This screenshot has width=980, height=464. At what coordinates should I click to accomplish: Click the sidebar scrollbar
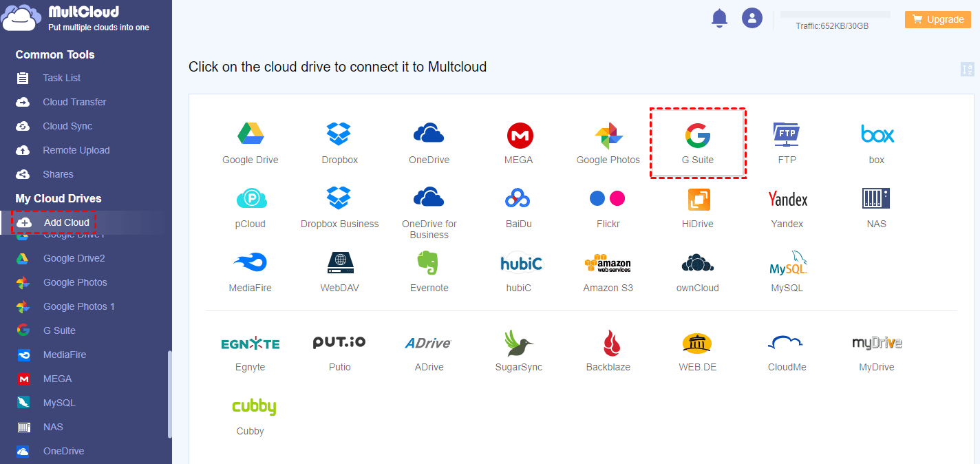click(x=170, y=394)
